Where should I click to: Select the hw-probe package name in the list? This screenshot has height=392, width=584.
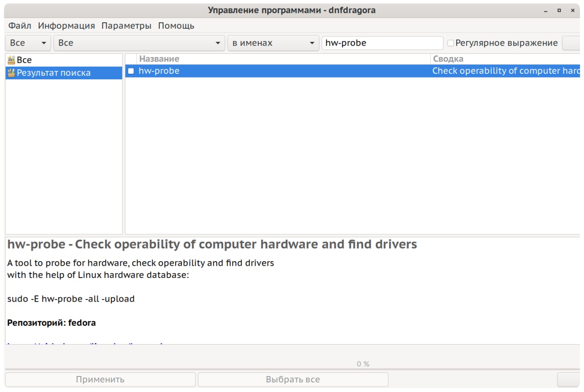(x=159, y=71)
